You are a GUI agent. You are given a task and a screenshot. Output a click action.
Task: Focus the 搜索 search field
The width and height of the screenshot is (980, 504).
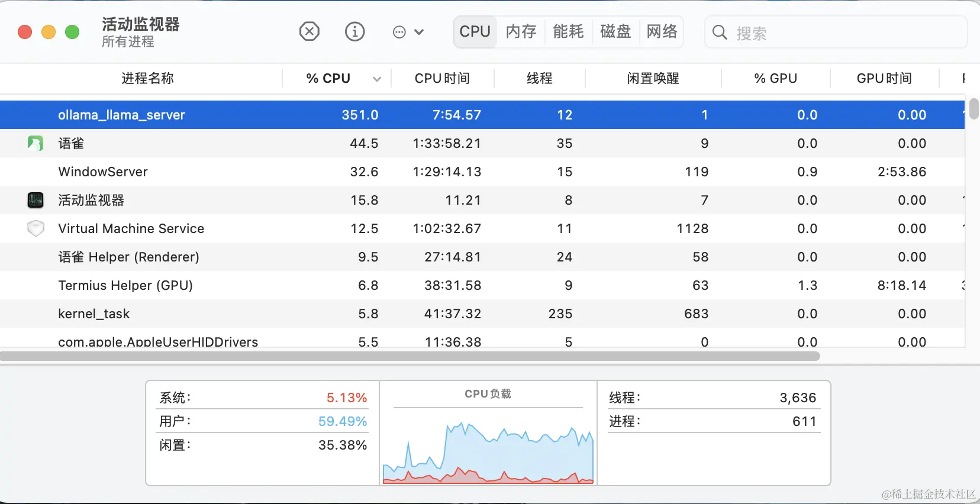coord(836,32)
